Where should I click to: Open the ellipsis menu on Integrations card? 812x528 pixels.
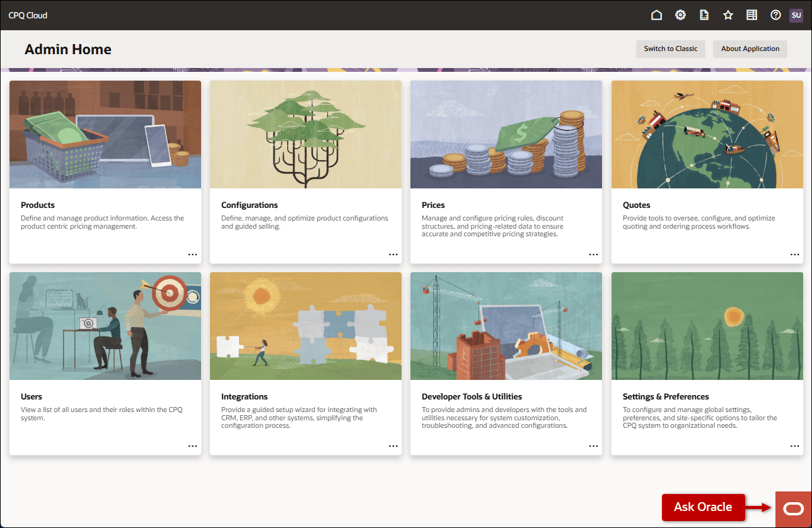[x=393, y=446]
